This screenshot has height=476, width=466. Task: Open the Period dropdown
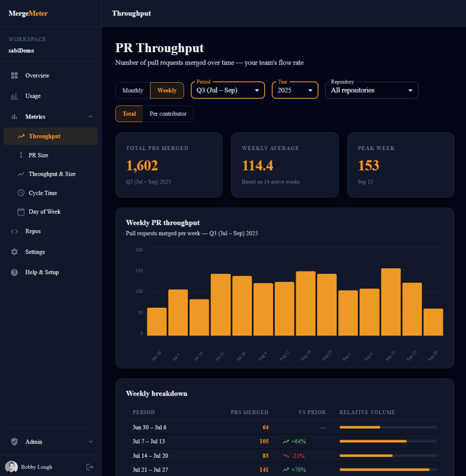point(227,90)
